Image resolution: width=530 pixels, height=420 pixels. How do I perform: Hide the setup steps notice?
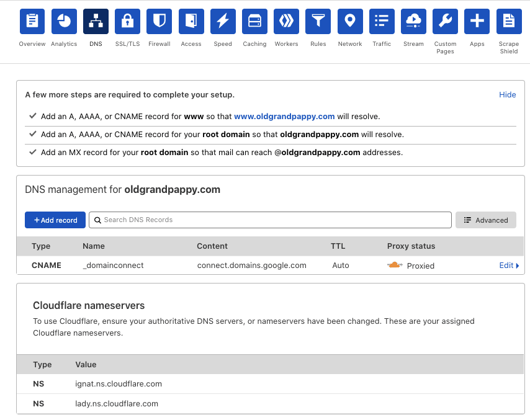pos(508,95)
